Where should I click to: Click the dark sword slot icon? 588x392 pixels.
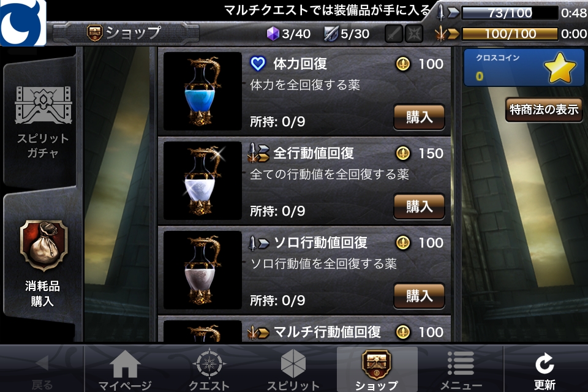click(393, 34)
